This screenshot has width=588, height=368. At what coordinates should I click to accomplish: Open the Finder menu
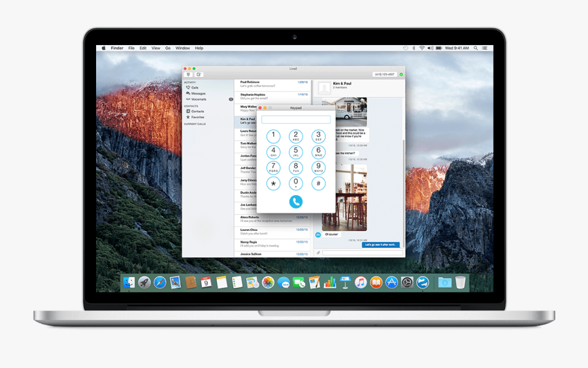[x=117, y=48]
